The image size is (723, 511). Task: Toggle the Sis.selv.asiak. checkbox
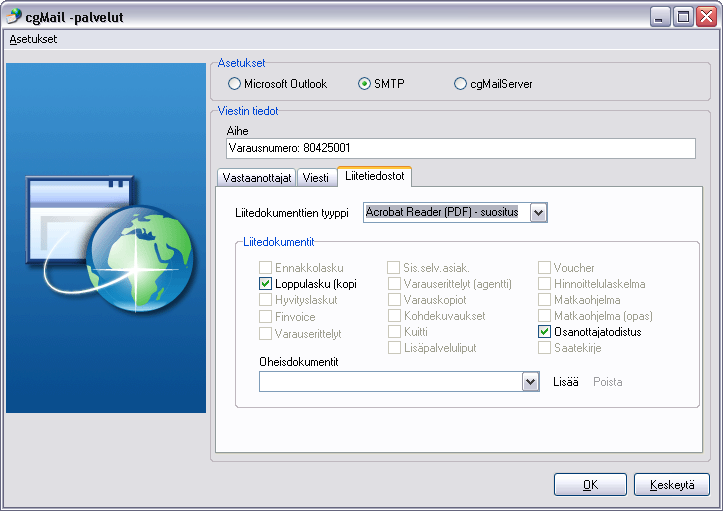393,267
